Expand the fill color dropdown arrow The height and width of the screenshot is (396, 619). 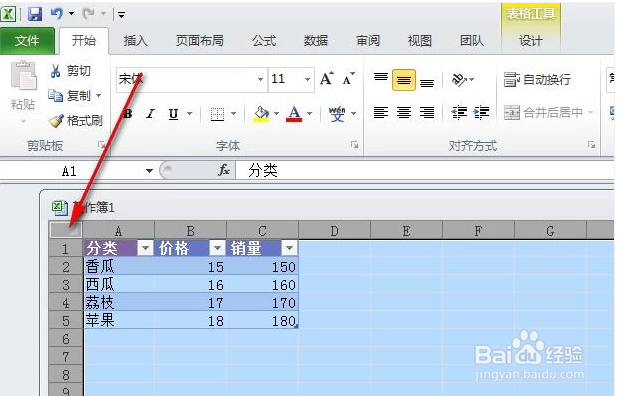(x=276, y=114)
